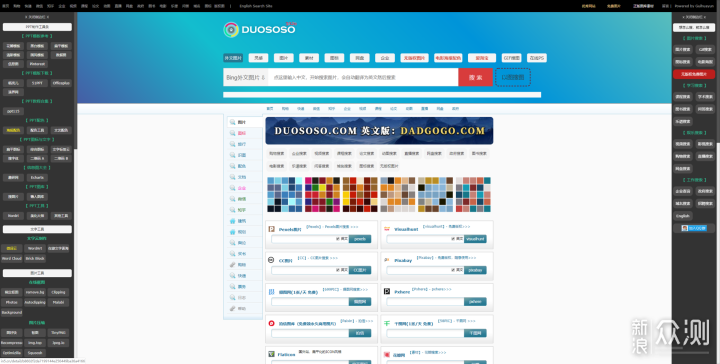Select the GIF搜图 tab above the search bar
This screenshot has width=720, height=364.
pyautogui.click(x=511, y=58)
